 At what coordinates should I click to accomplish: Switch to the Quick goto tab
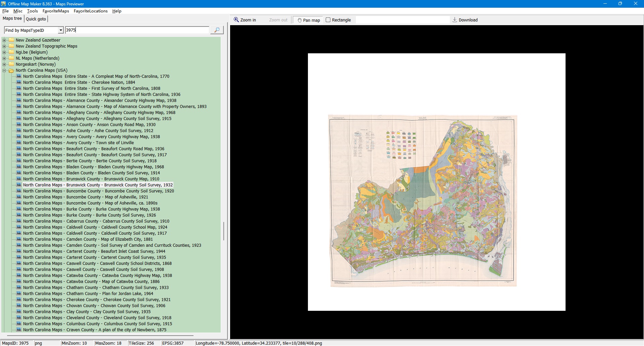36,19
